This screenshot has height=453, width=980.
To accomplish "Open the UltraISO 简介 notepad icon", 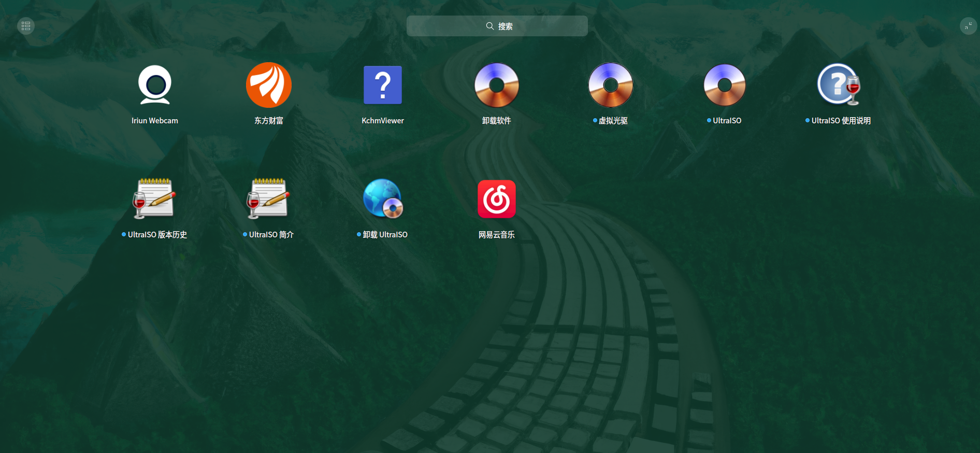I will click(x=269, y=199).
